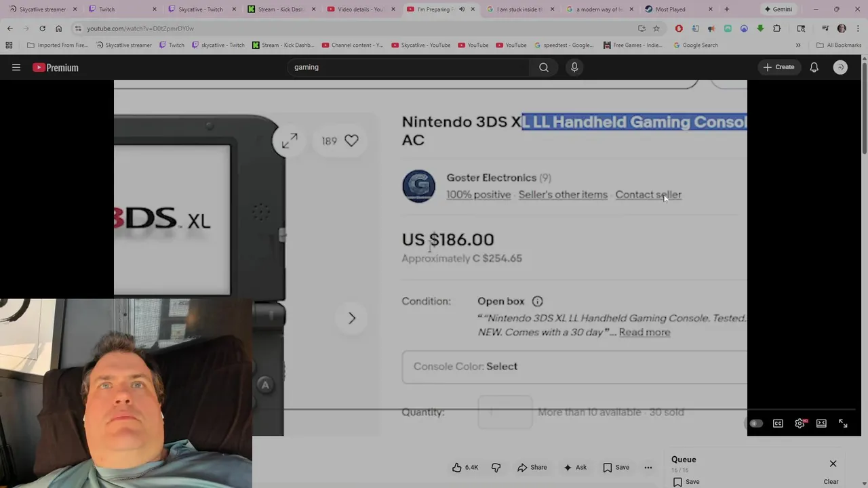Clear the queue
This screenshot has height=488, width=868.
(831, 482)
